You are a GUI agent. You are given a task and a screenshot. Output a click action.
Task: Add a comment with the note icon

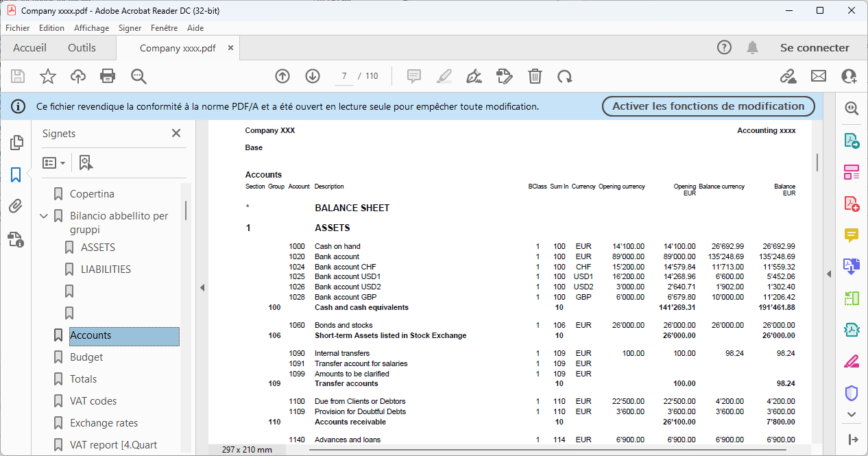414,76
